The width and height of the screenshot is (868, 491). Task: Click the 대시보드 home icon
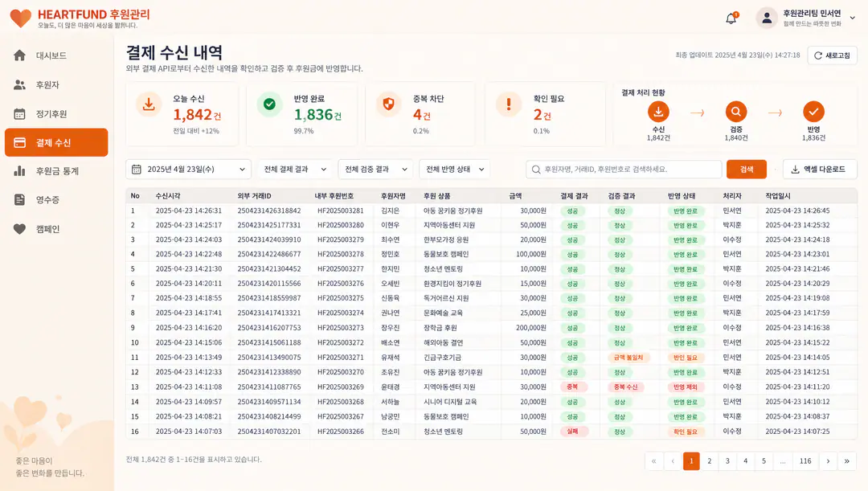[x=19, y=55]
